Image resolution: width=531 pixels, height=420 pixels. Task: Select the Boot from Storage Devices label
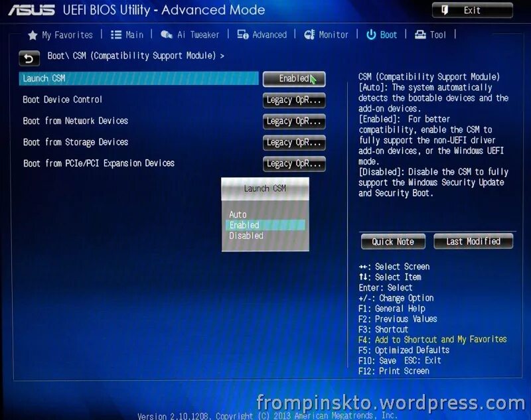[x=76, y=142]
